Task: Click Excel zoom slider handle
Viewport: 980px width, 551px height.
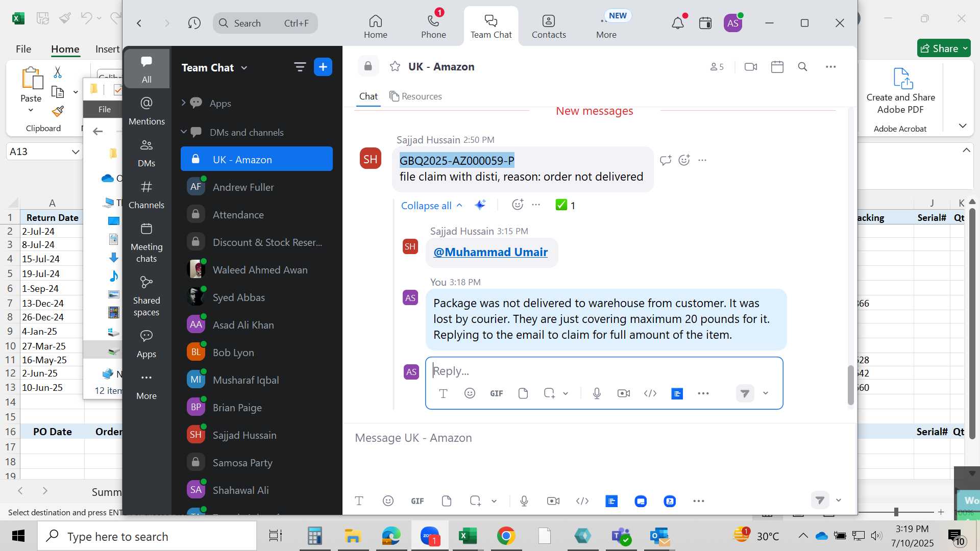Action: coord(896,512)
